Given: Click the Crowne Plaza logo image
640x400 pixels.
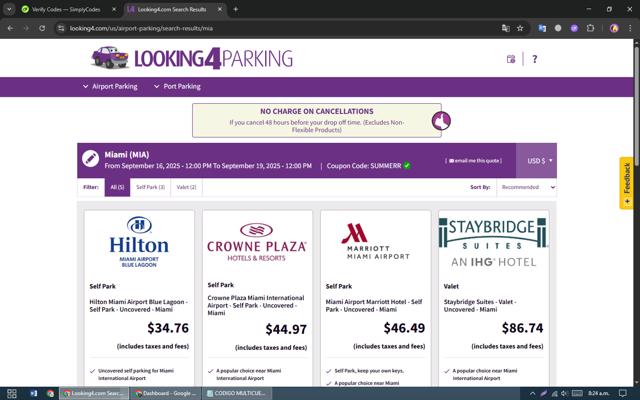Looking at the screenshot, I should pyautogui.click(x=257, y=242).
